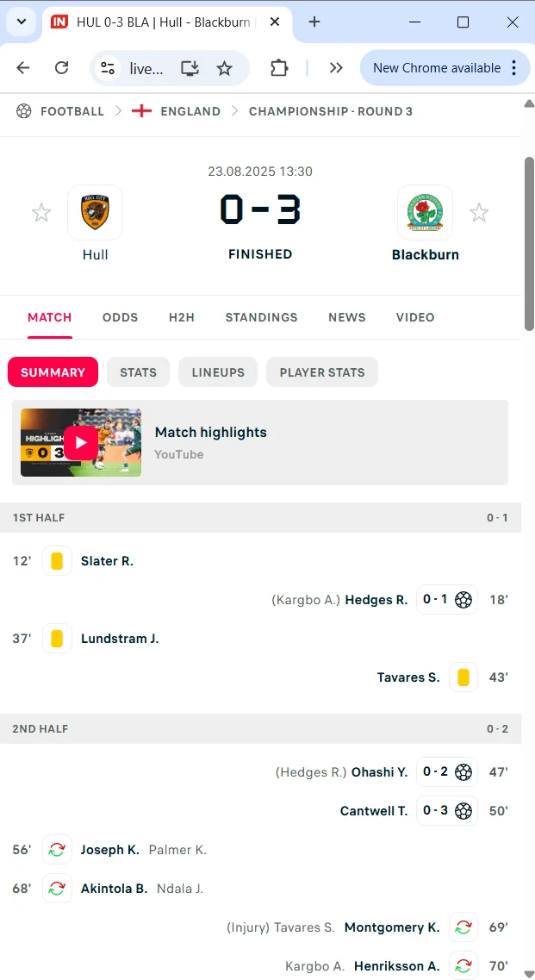Screen dimensions: 535x980
Task: Go to the Championship Round 3 breadcrumb
Action: (331, 111)
